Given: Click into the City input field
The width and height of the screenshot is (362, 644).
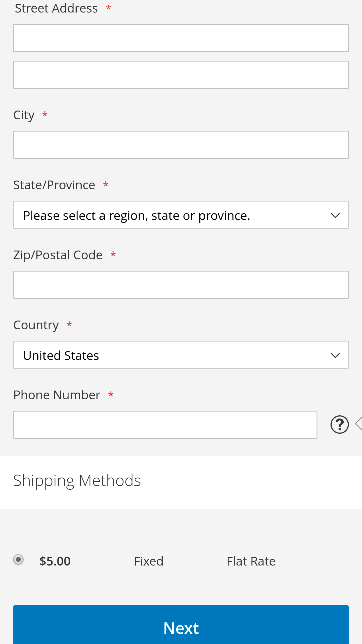Looking at the screenshot, I should click(181, 145).
